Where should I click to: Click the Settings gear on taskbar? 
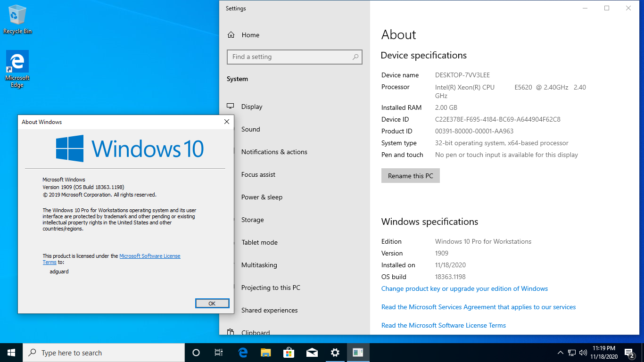pos(335,353)
